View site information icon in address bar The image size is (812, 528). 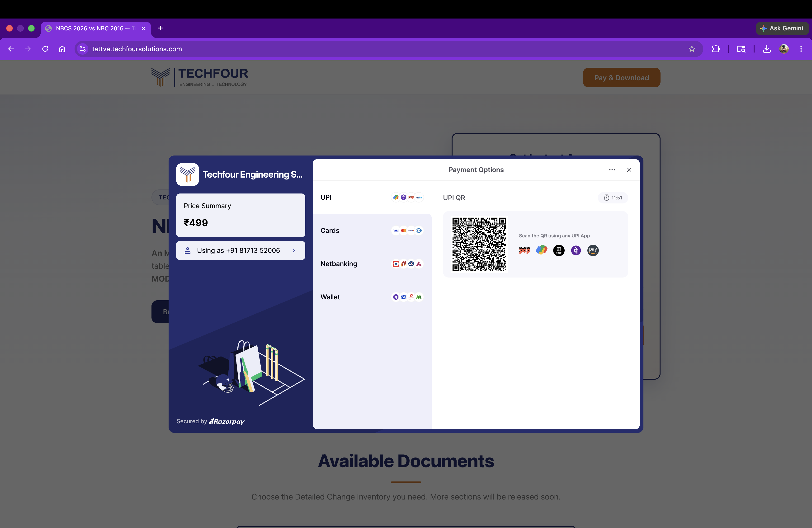point(83,49)
